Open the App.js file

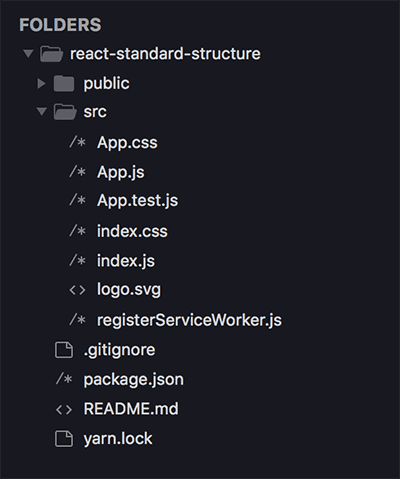click(x=121, y=173)
